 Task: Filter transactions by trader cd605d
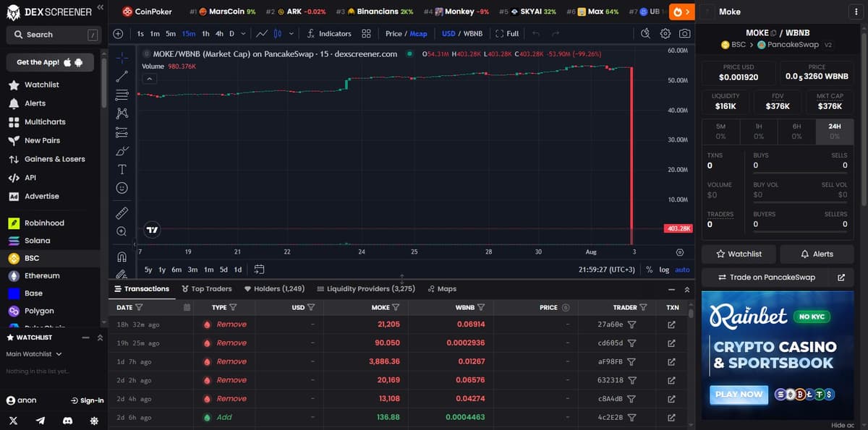[x=631, y=343]
